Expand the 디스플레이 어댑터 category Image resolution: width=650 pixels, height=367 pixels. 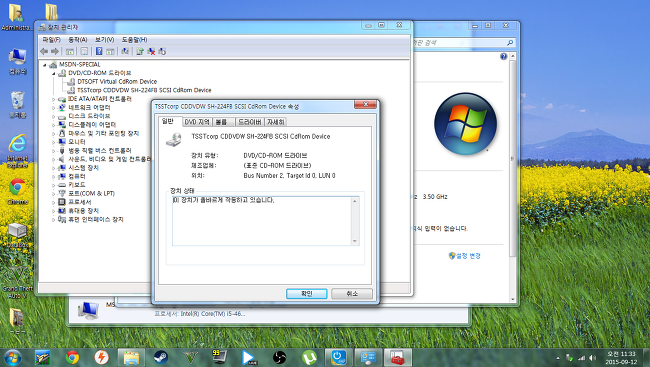pyautogui.click(x=53, y=125)
